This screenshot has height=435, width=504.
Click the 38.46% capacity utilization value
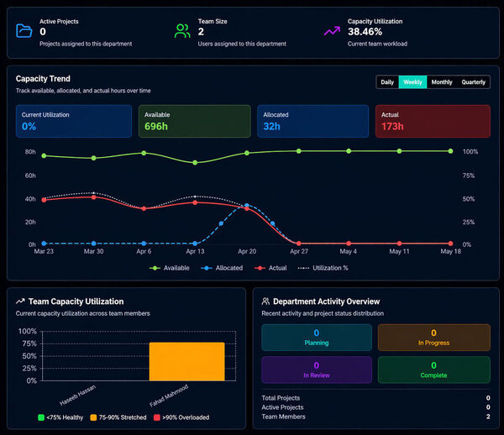(365, 32)
